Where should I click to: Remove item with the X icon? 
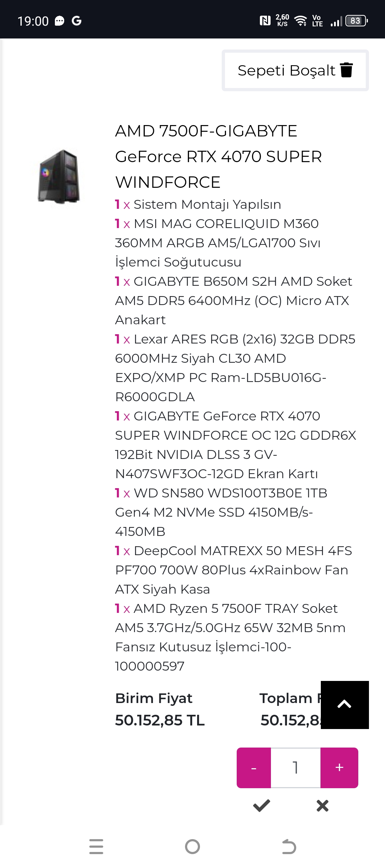click(x=322, y=806)
